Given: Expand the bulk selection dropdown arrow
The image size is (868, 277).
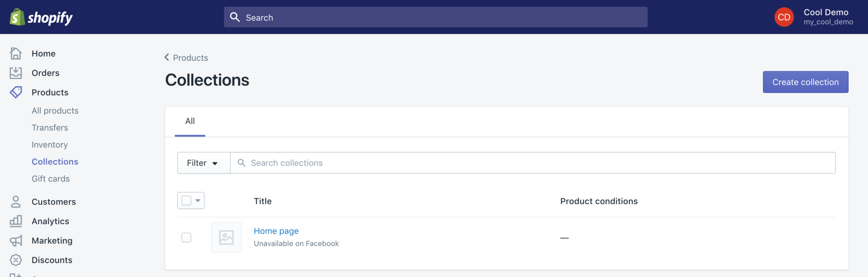Looking at the screenshot, I should [198, 201].
